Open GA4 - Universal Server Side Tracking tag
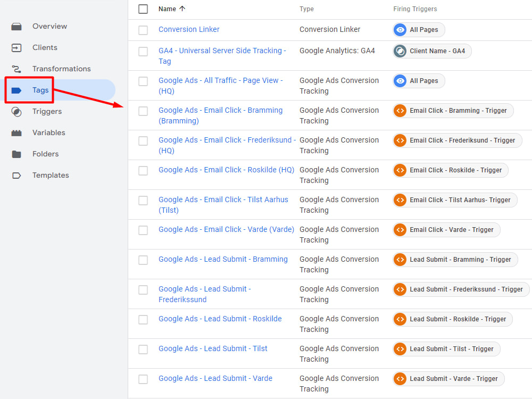 tap(222, 56)
